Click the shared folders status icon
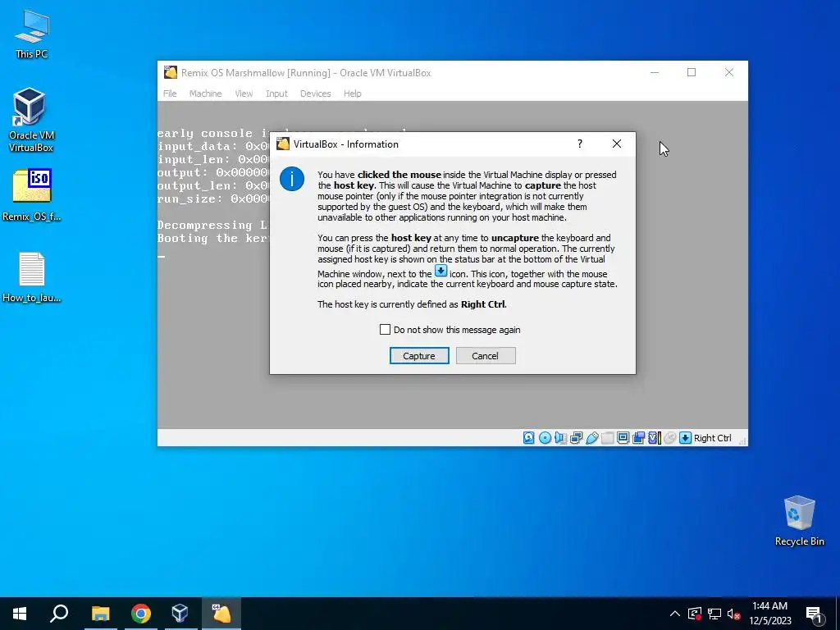Image resolution: width=840 pixels, height=630 pixels. (608, 438)
